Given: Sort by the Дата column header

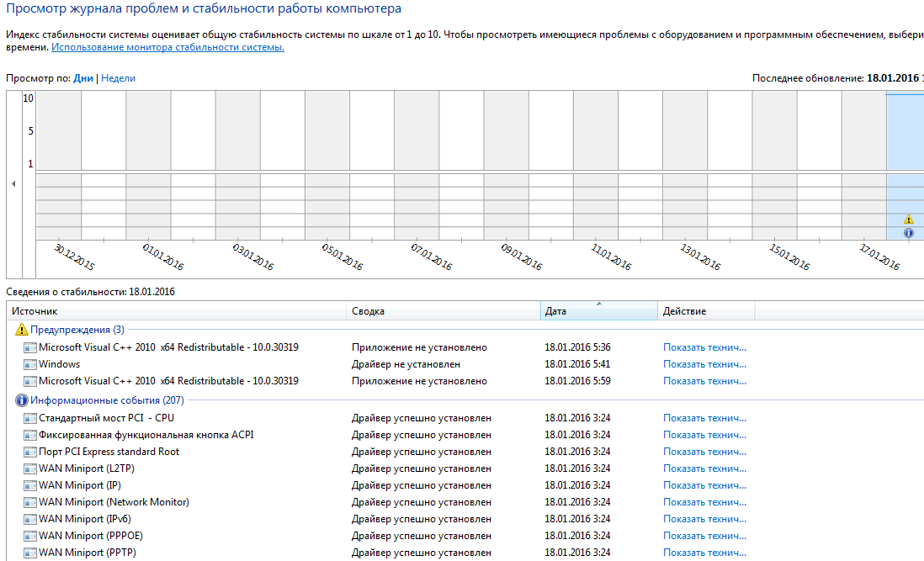Looking at the screenshot, I should tap(597, 311).
